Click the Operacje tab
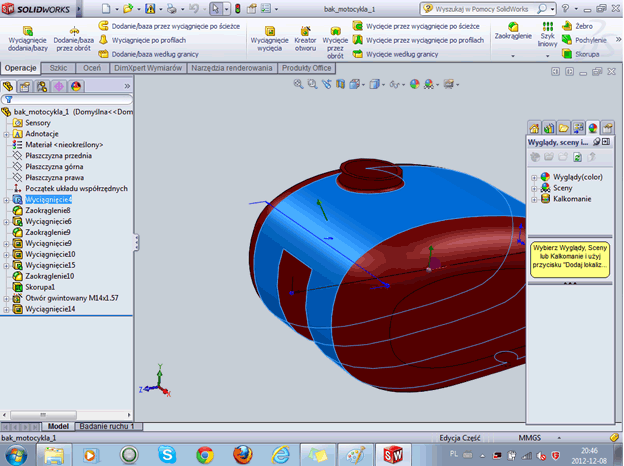624x466 pixels. click(20, 68)
